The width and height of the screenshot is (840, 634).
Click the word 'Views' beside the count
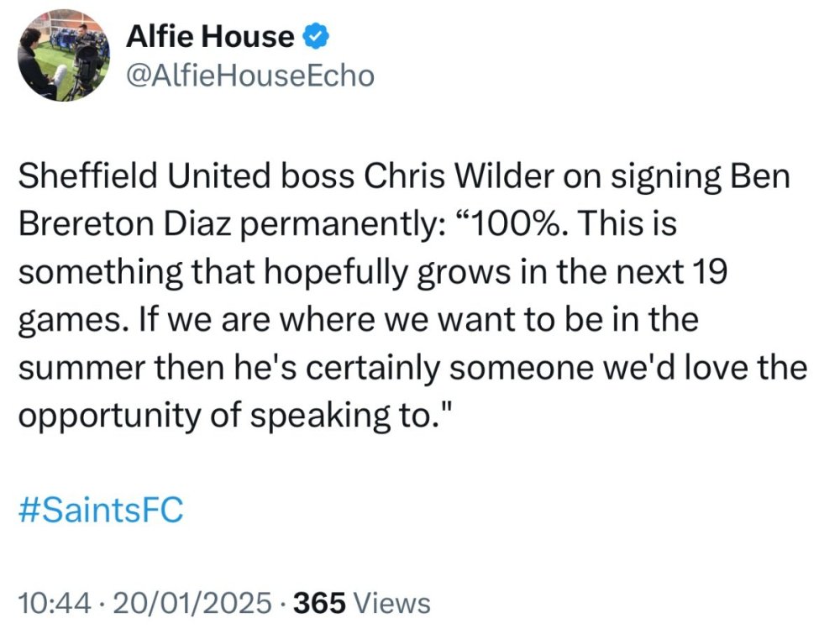[393, 602]
